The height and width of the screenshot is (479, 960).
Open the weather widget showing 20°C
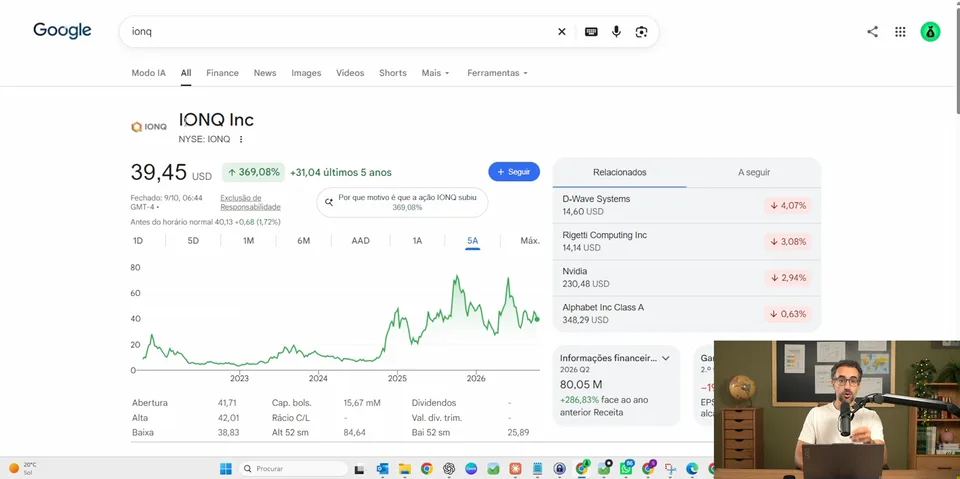[x=23, y=469]
